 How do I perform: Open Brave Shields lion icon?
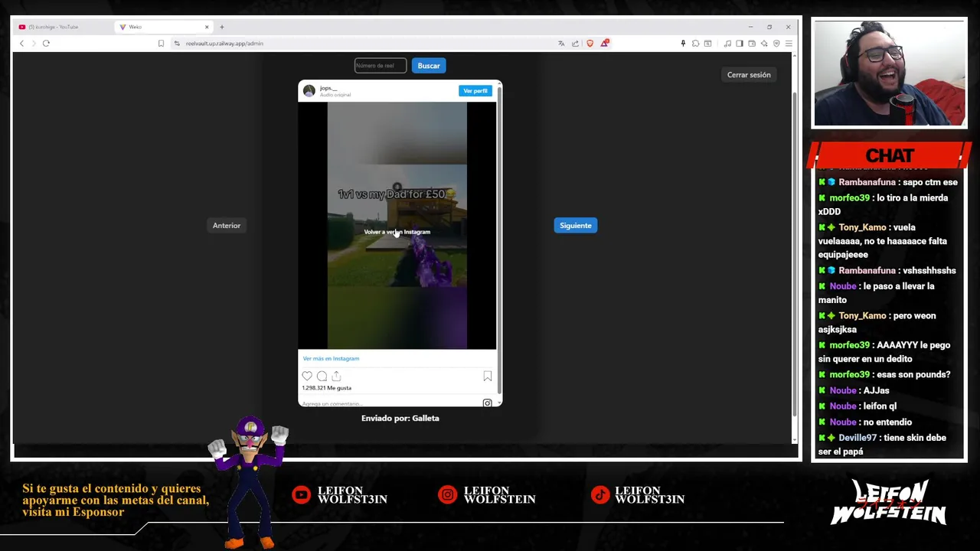pyautogui.click(x=590, y=44)
